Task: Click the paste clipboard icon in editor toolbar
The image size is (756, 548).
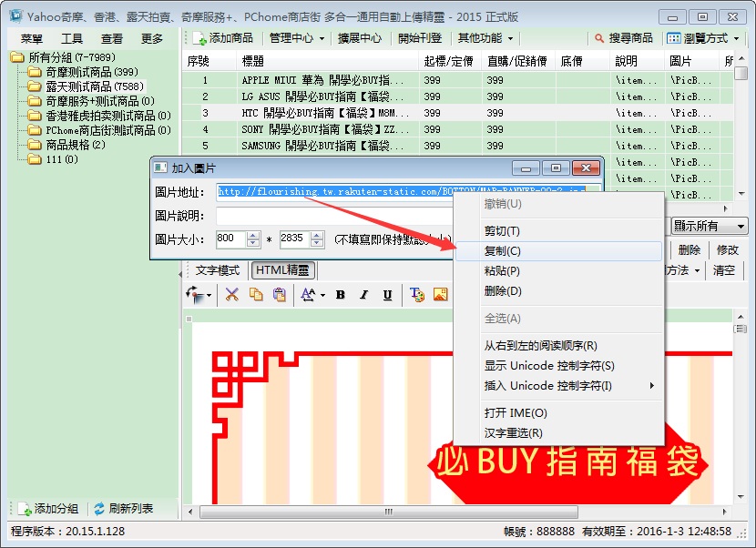Action: pos(279,295)
